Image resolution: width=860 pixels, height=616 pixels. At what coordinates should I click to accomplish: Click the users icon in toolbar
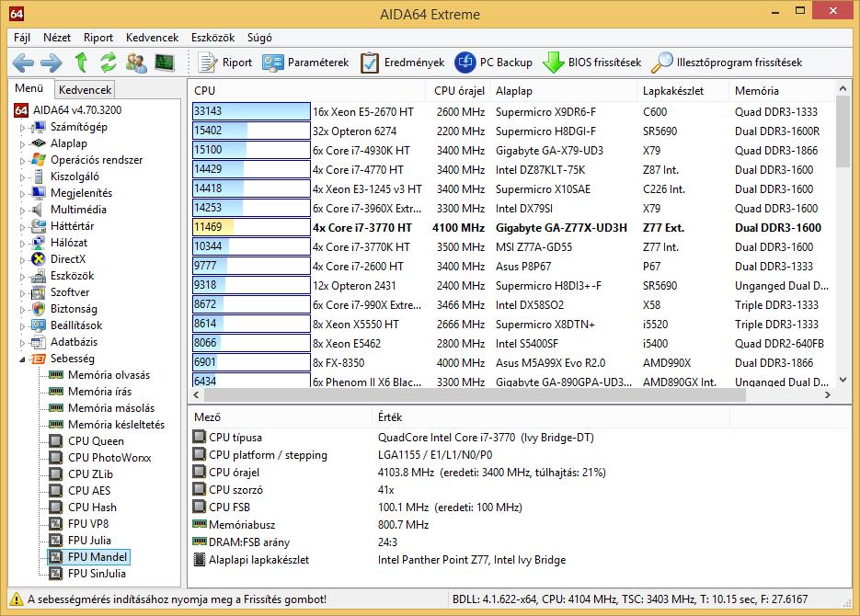[x=136, y=63]
